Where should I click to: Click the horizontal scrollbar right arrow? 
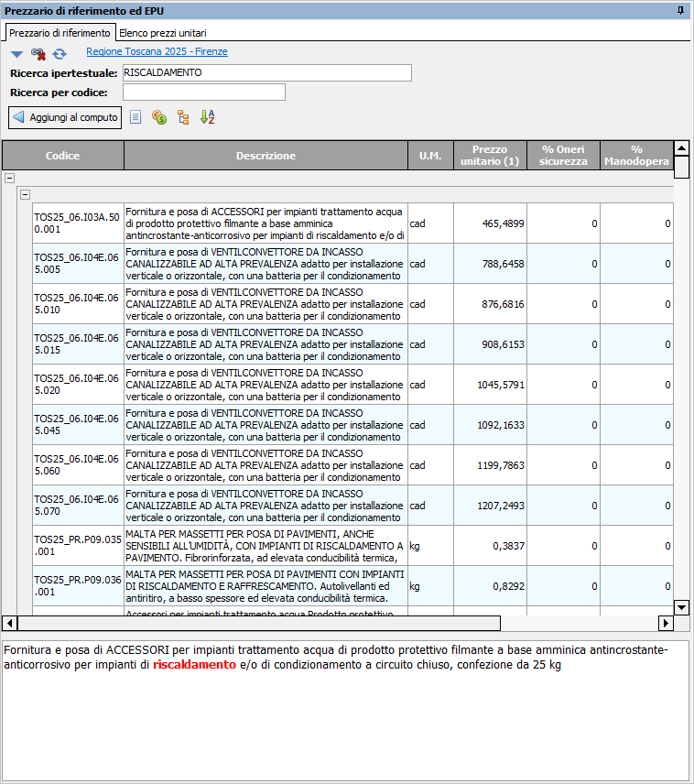coord(666,624)
